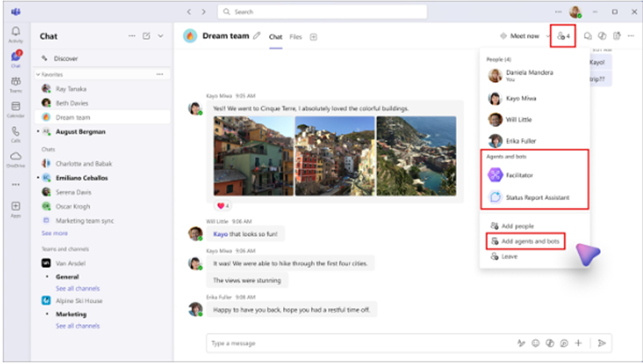Open Emiliano Ceballos chat

point(102,178)
